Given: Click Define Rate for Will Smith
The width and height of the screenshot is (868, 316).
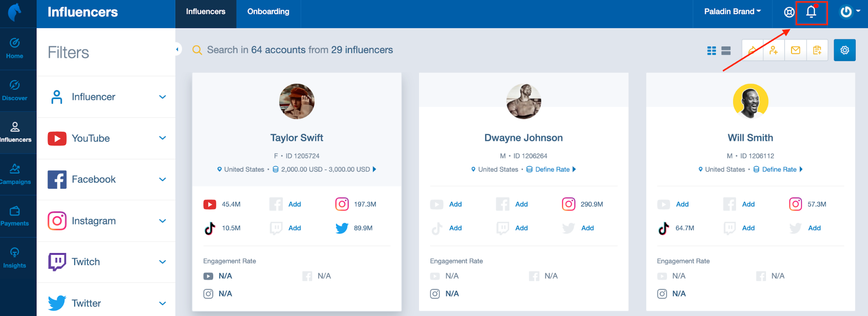Looking at the screenshot, I should [x=779, y=169].
